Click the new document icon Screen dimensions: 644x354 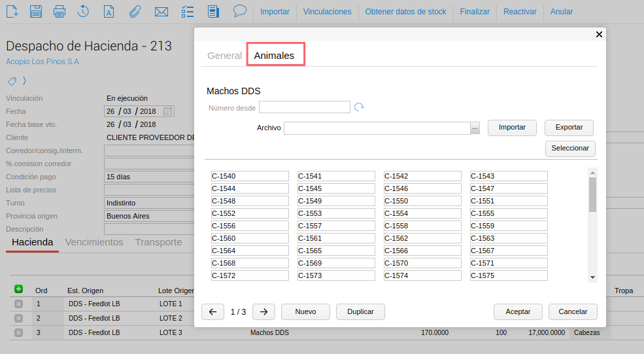click(12, 11)
